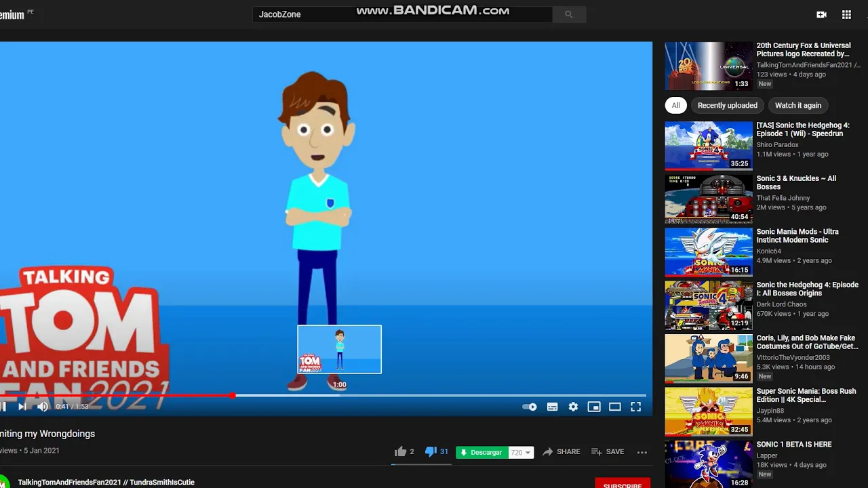
Task: Select Watch it again filter chip
Action: (x=798, y=105)
